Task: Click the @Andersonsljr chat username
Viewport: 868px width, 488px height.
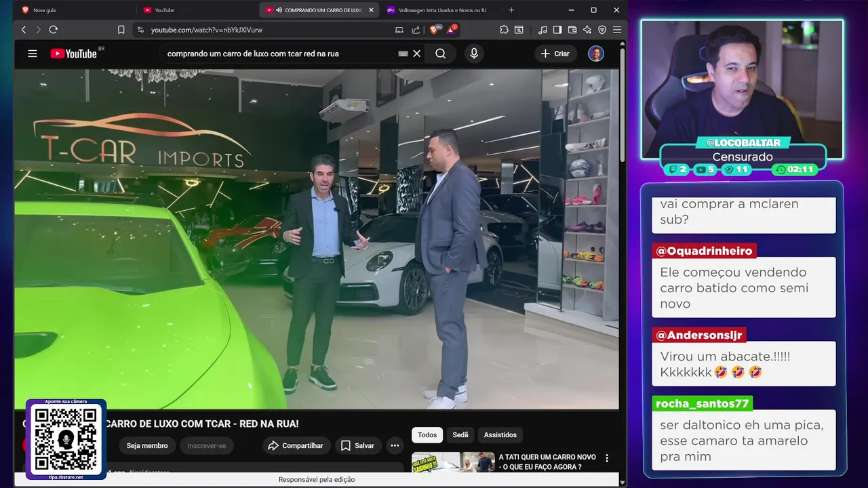Action: click(x=699, y=335)
